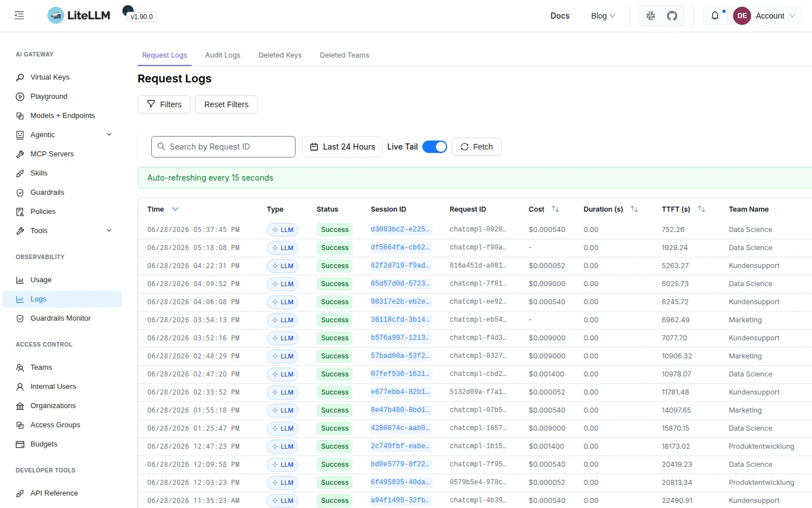Sort by TTFT (s) column arrows
This screenshot has height=508, width=812.
pos(701,209)
